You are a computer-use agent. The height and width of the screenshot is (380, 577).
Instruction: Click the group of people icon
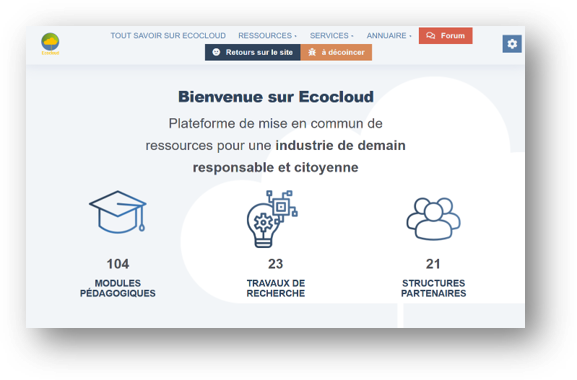click(x=433, y=219)
